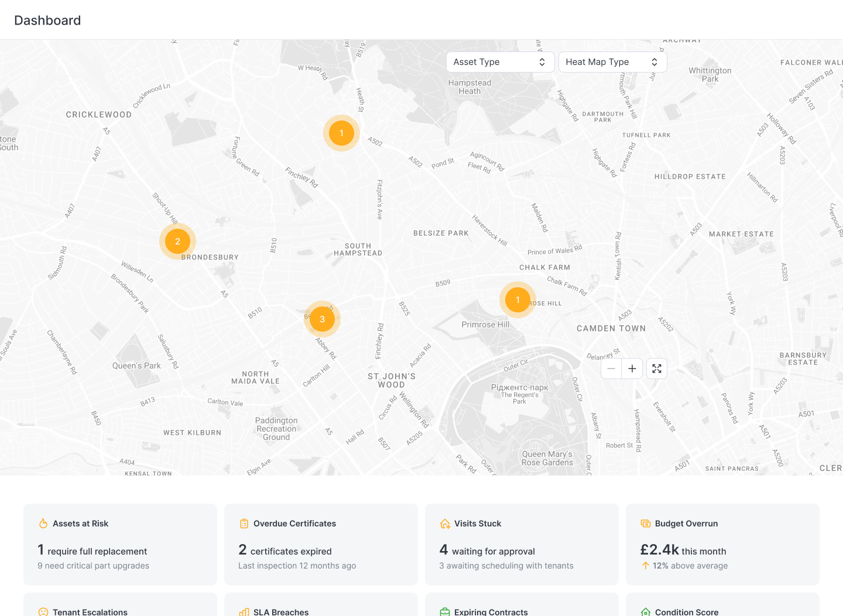Click the briefcase icon on Expiring Contracts
This screenshot has height=616, width=843.
(445, 612)
